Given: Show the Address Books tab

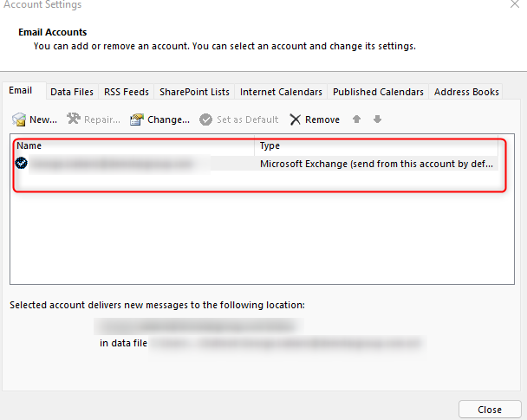Looking at the screenshot, I should pos(466,92).
